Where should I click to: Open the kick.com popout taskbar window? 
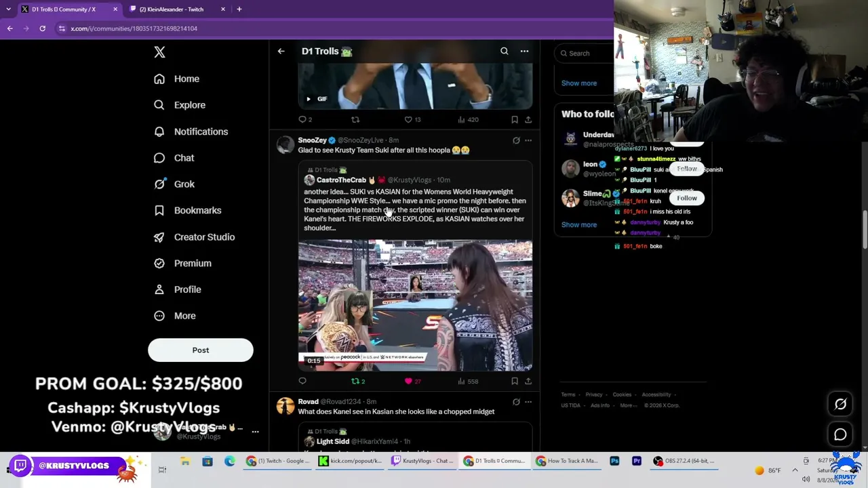coord(351,462)
